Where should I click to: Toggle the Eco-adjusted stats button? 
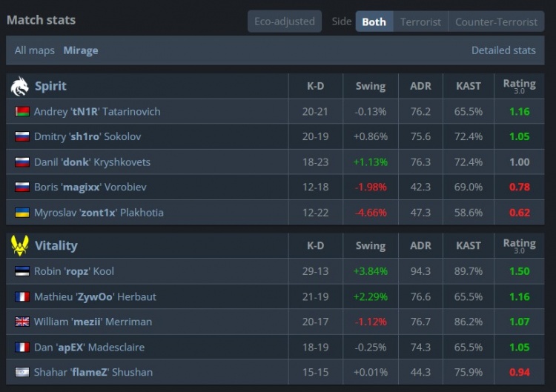point(284,21)
